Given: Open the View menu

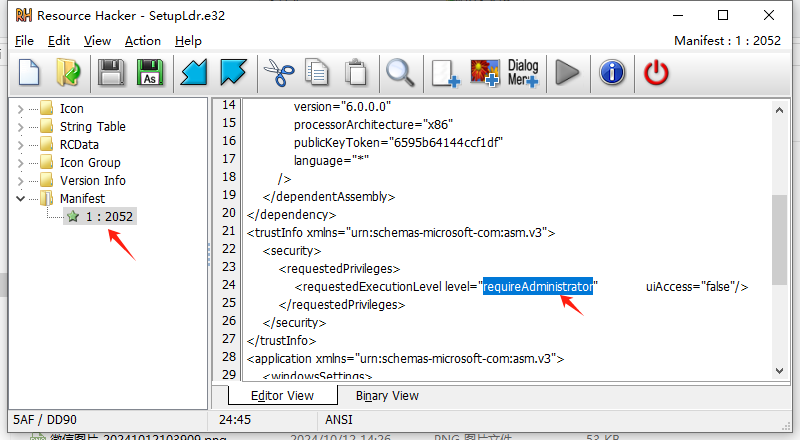Looking at the screenshot, I should tap(97, 41).
